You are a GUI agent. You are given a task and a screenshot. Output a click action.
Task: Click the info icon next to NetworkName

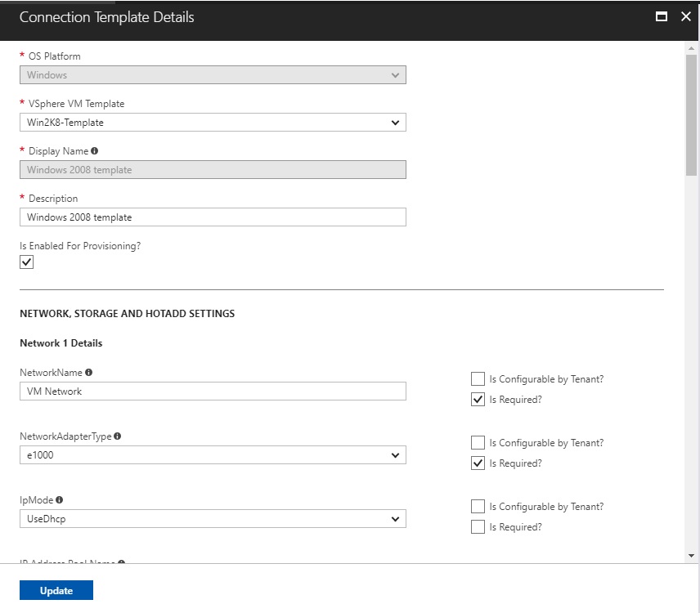click(88, 373)
